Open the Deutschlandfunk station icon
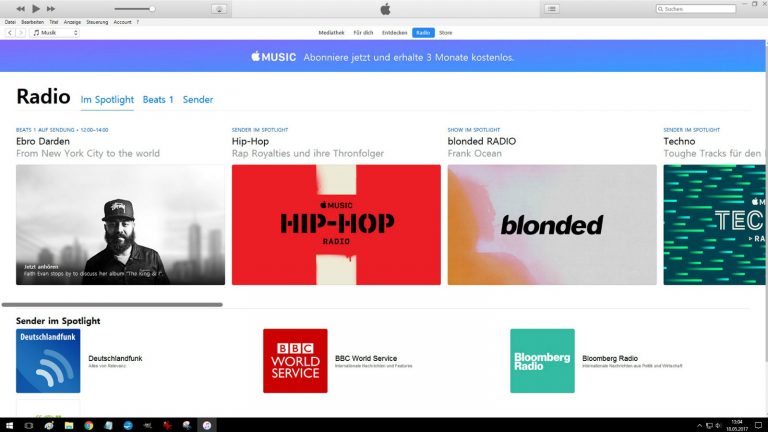 (48, 360)
